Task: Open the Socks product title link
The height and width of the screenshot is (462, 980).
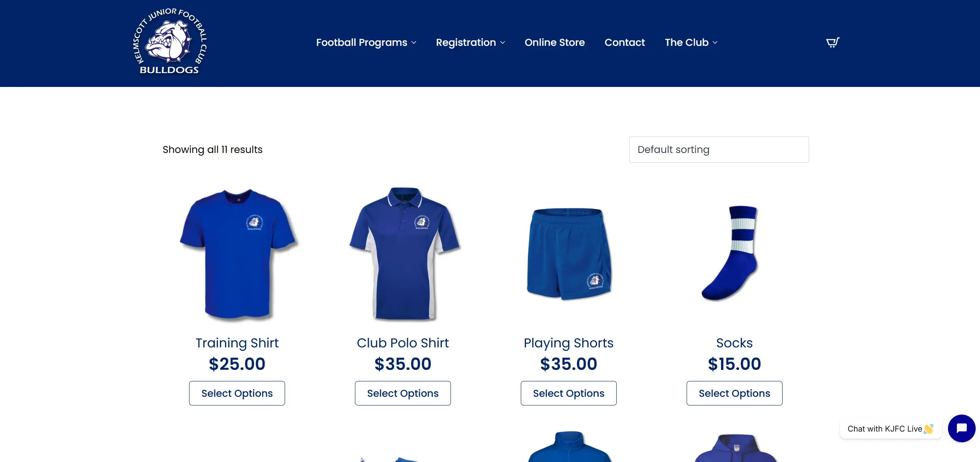Action: point(734,343)
